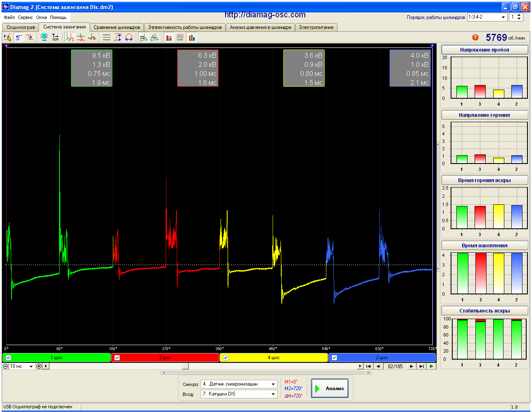Zoom out time base with minus icon
This screenshot has width=532, height=412.
coord(5,366)
